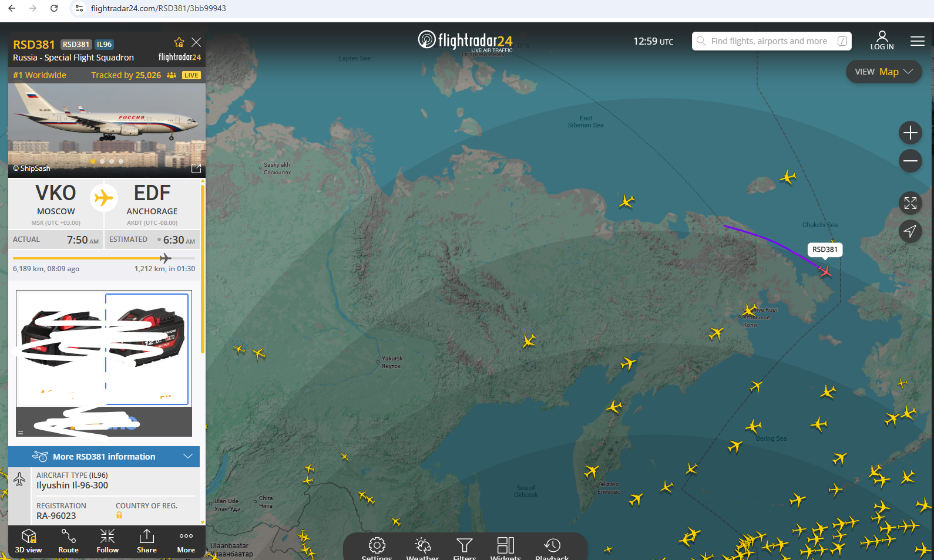Viewport: 934px width, 560px height.
Task: Center the map on my location
Action: point(910,231)
